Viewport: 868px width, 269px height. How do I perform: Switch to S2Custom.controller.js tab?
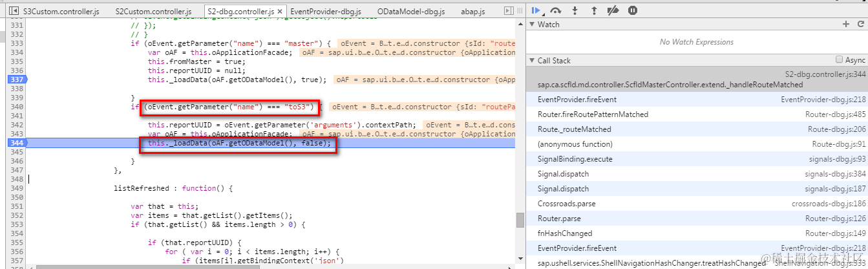[153, 12]
